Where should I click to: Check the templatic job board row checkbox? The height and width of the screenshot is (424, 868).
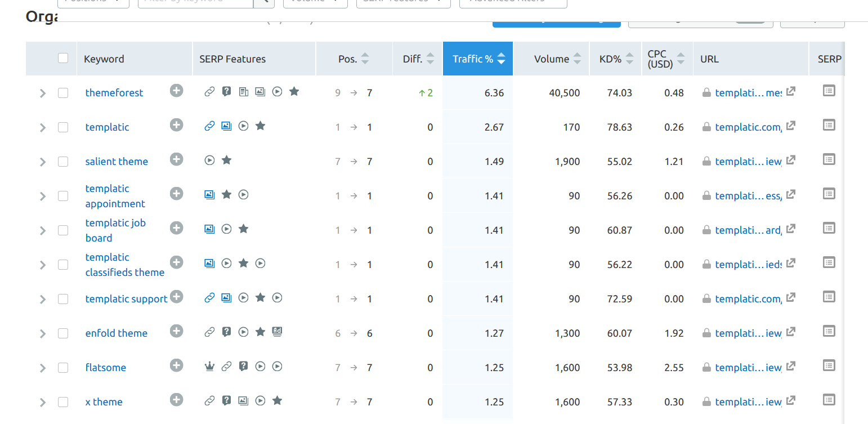63,230
